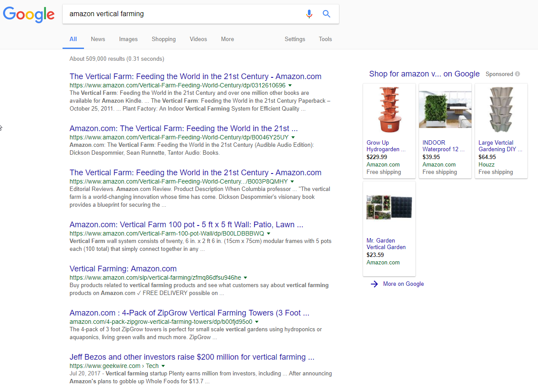Click About 509,000 results text
This screenshot has width=538, height=392.
(x=117, y=59)
